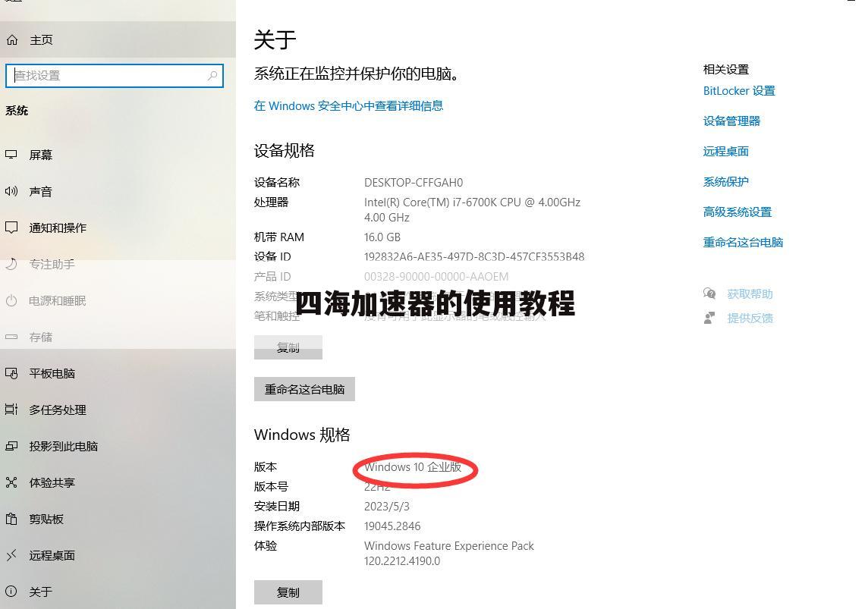Open 投影到此电脑 settings page
This screenshot has height=609, width=868.
(118, 446)
